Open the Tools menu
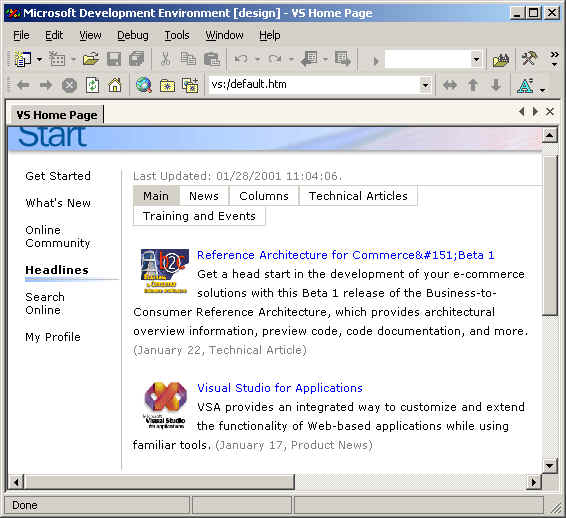Image resolution: width=566 pixels, height=518 pixels. pyautogui.click(x=177, y=35)
